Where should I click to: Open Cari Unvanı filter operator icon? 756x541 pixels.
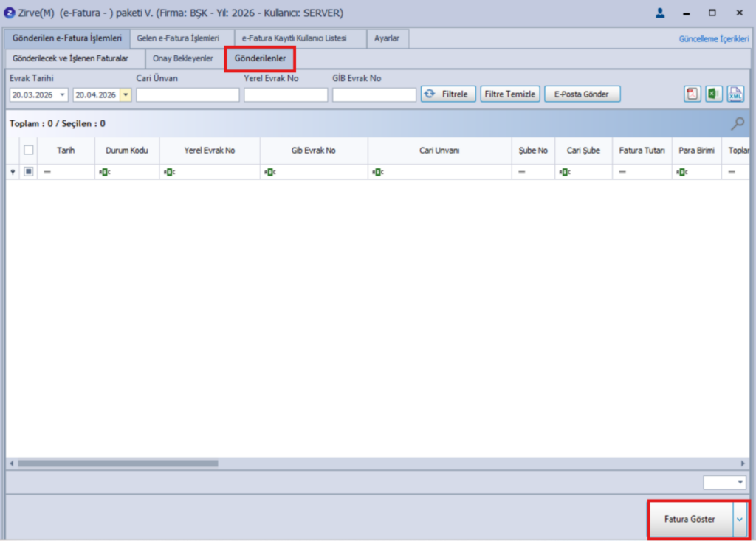(x=378, y=172)
